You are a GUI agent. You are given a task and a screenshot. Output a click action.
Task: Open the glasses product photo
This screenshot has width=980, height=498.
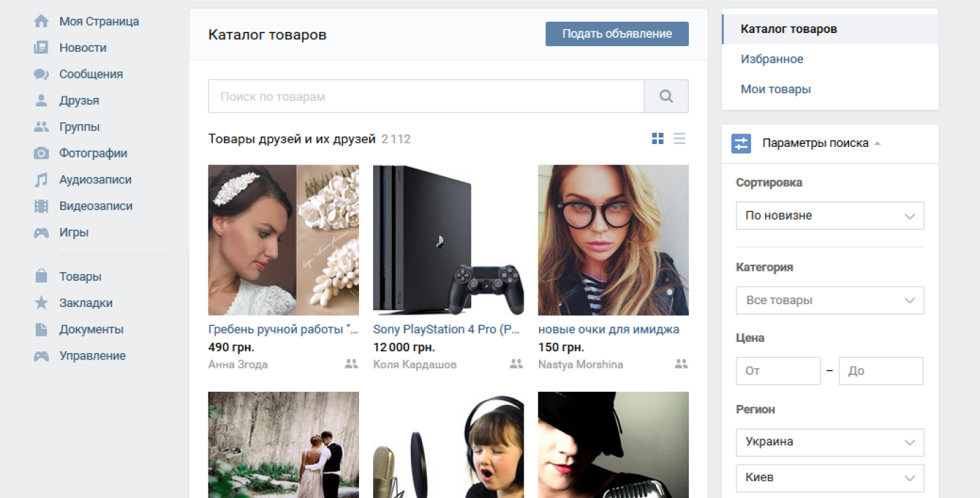[x=613, y=240]
